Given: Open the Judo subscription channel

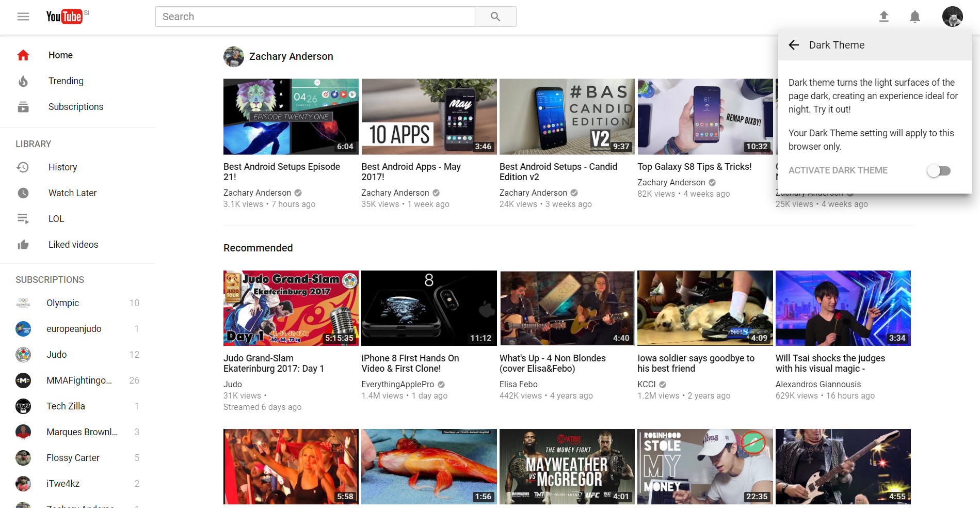Looking at the screenshot, I should [x=57, y=355].
